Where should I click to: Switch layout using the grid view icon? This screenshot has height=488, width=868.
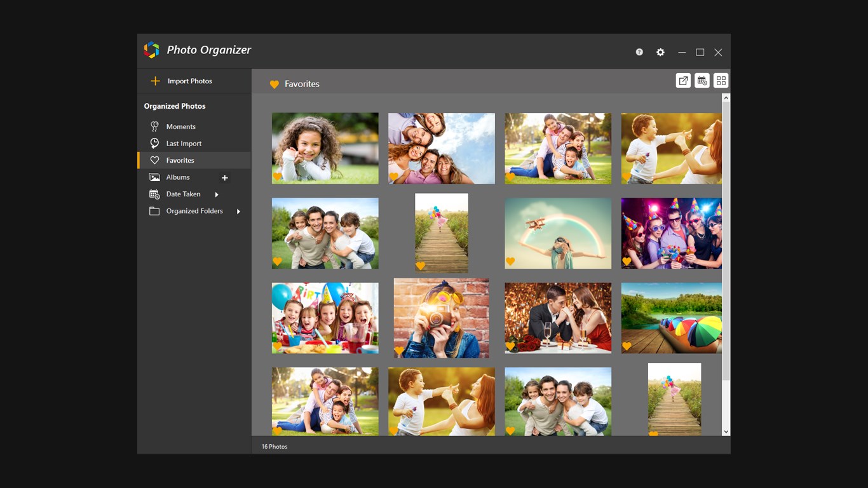click(x=721, y=81)
